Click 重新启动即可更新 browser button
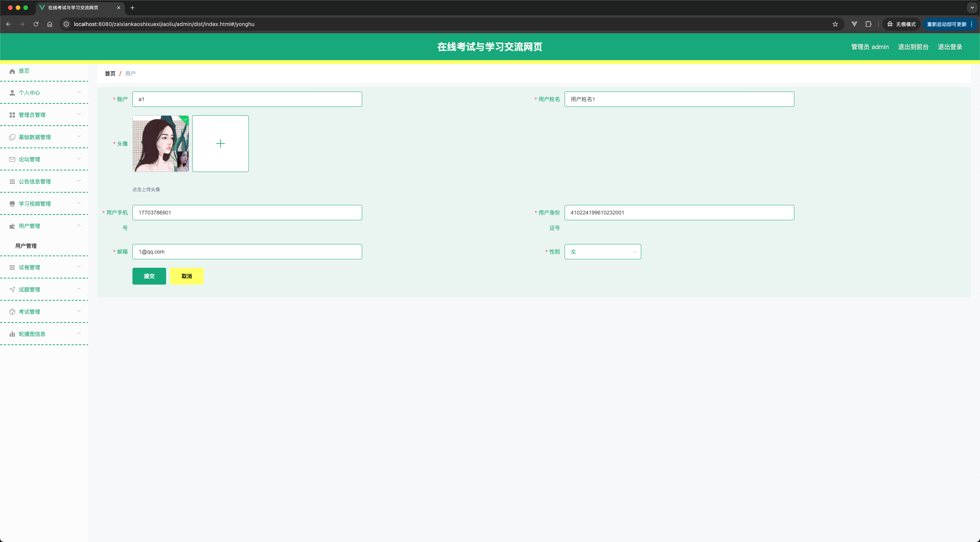This screenshot has width=980, height=542. [x=949, y=24]
